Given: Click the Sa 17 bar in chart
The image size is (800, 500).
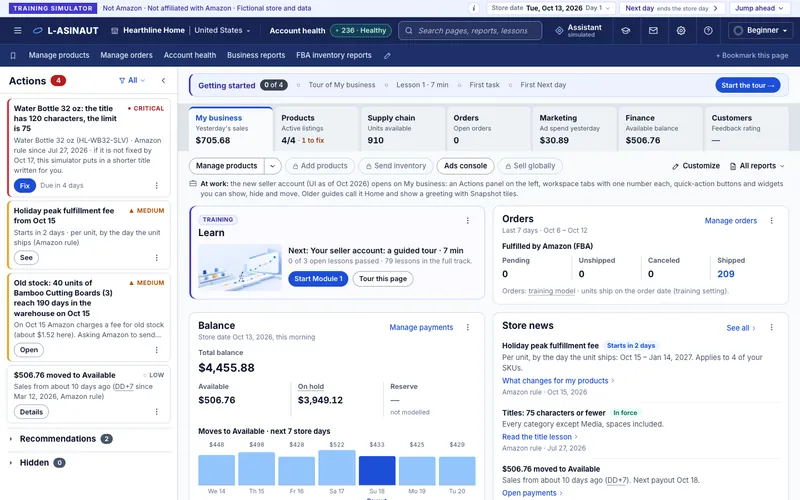Looking at the screenshot, I should click(x=337, y=467).
